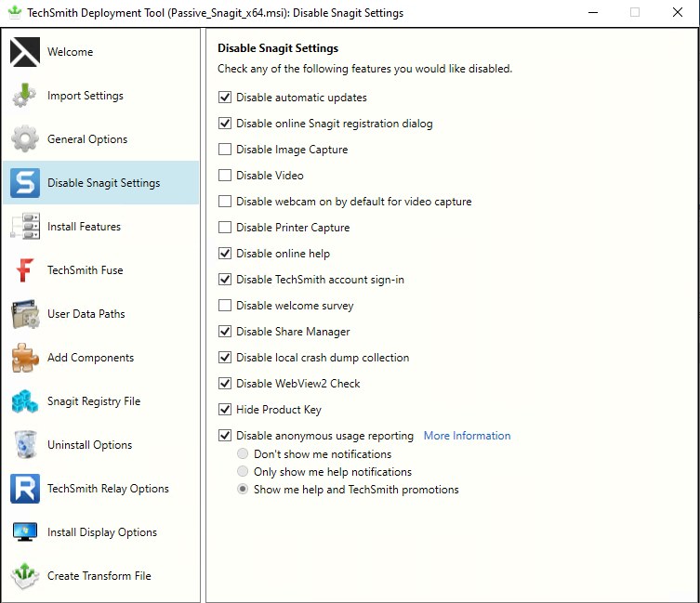
Task: Open the More Information link
Action: (x=467, y=436)
